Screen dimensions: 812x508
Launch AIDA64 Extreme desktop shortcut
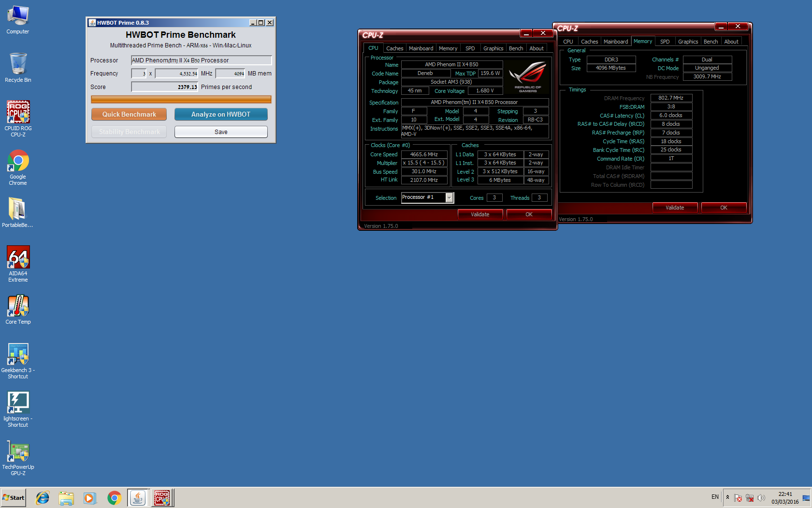coord(18,264)
